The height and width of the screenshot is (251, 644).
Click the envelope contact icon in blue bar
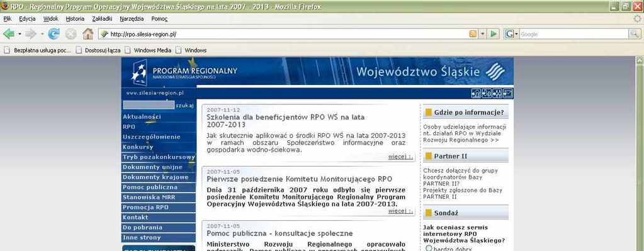[508, 94]
